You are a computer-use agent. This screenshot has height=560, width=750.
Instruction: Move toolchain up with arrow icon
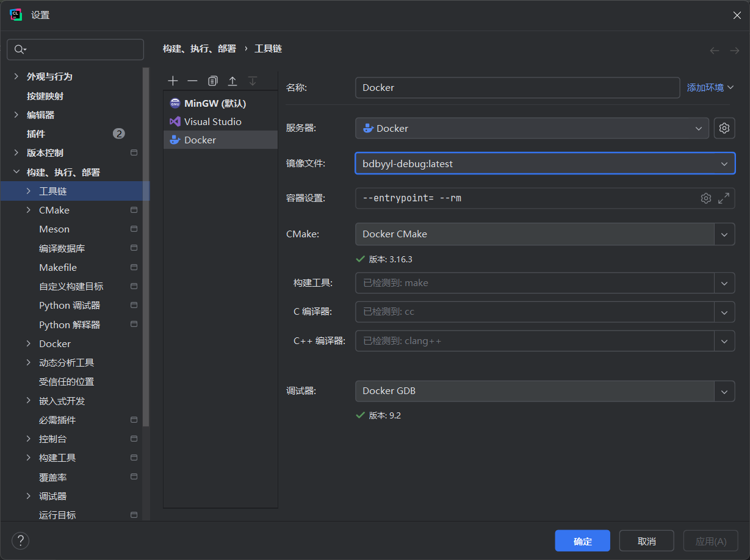[x=233, y=81]
